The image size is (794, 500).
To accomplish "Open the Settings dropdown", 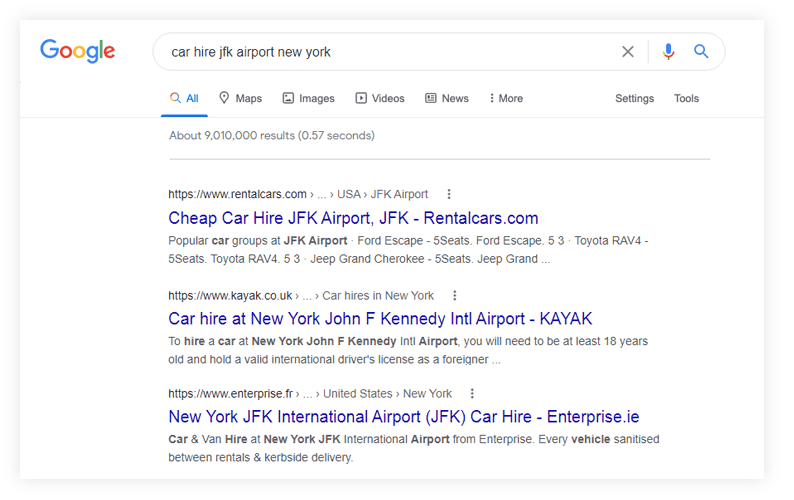I will 634,98.
